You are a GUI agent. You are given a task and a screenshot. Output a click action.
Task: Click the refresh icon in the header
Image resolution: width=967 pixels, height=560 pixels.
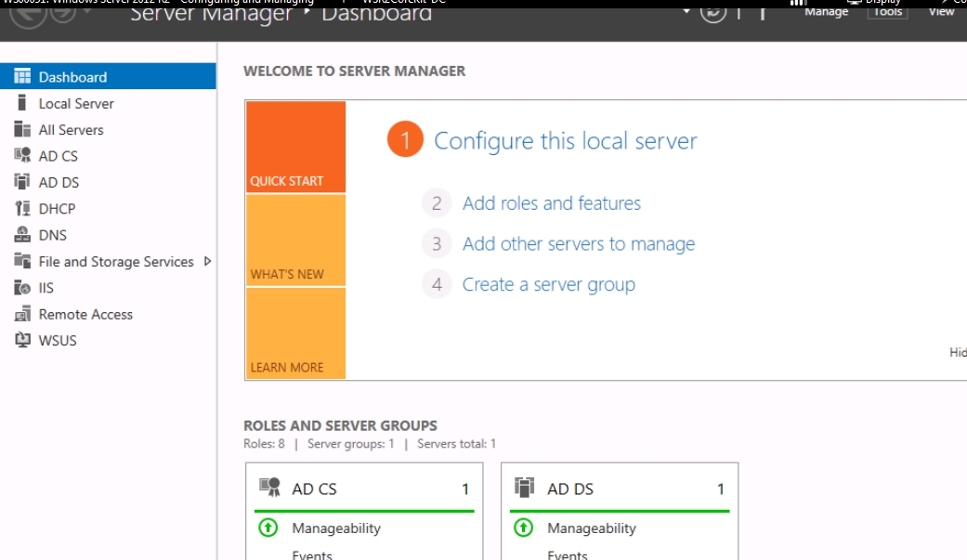point(712,12)
